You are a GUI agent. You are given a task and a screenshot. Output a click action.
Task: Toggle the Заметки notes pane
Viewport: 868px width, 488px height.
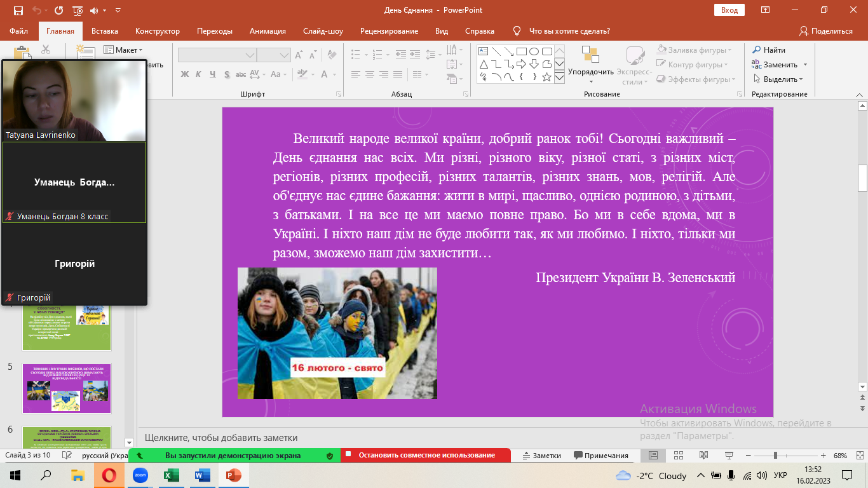coord(541,456)
